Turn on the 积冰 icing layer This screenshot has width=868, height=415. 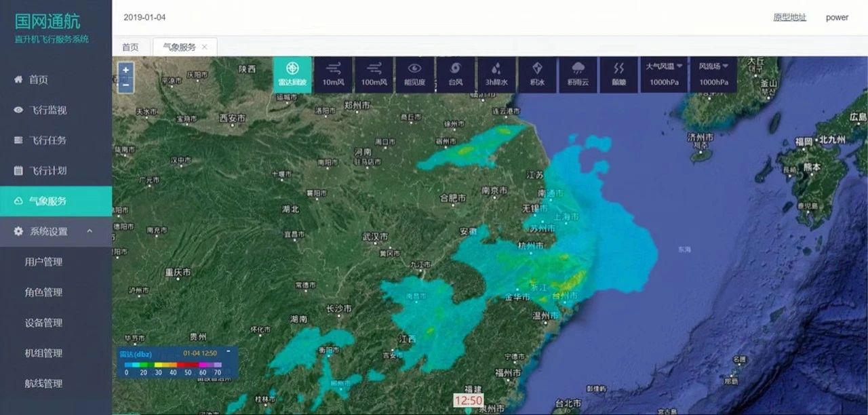[x=537, y=75]
